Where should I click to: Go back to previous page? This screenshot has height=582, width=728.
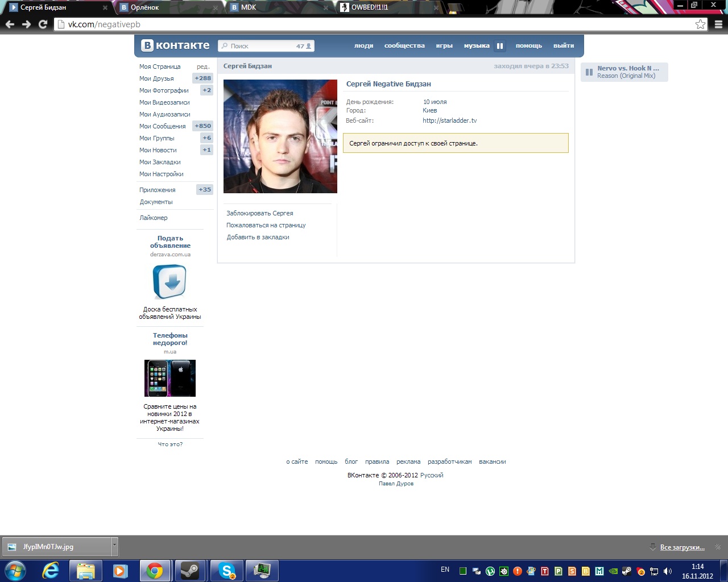click(x=10, y=24)
